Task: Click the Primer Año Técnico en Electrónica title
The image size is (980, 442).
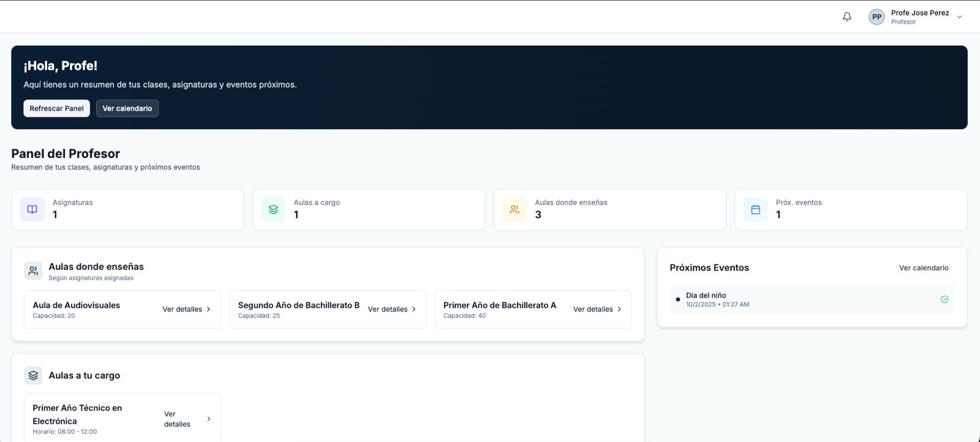Action: pyautogui.click(x=77, y=414)
